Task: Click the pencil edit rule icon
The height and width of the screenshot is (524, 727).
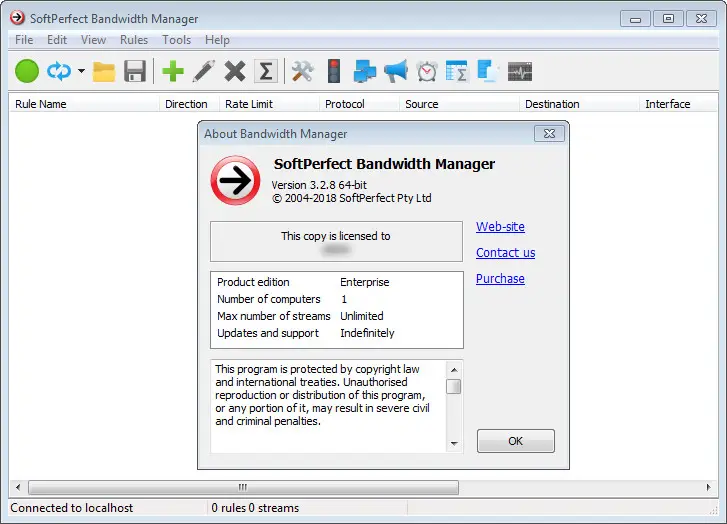Action: point(204,71)
